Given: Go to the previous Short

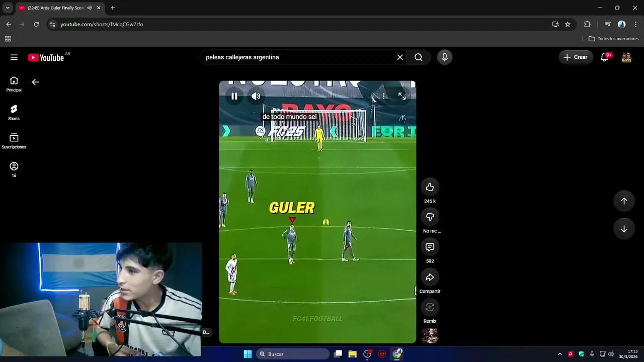Looking at the screenshot, I should coord(624,201).
